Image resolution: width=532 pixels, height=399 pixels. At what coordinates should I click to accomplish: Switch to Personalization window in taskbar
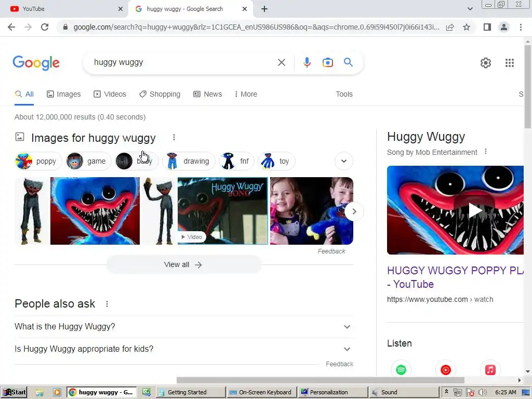point(333,392)
